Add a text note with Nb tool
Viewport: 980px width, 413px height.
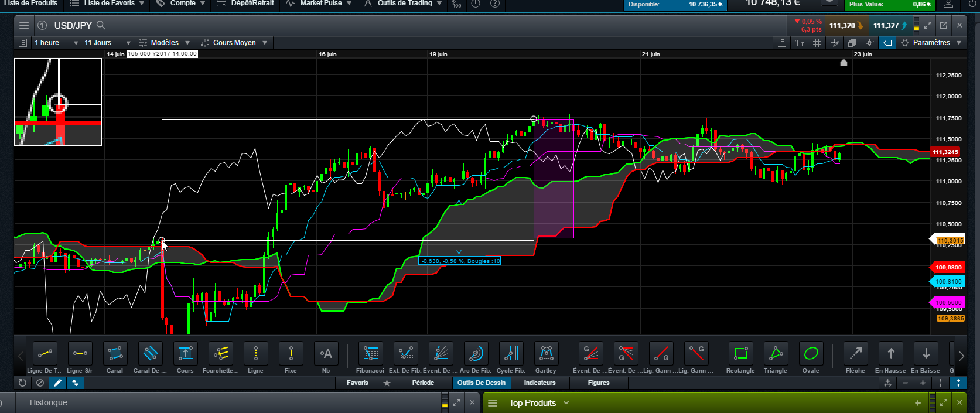pyautogui.click(x=326, y=354)
